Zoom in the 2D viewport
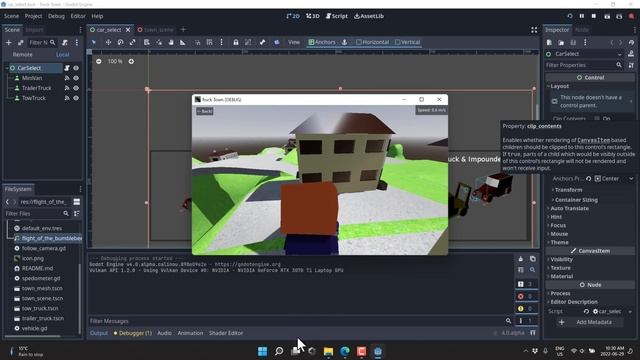The height and width of the screenshot is (360, 640). (x=131, y=61)
